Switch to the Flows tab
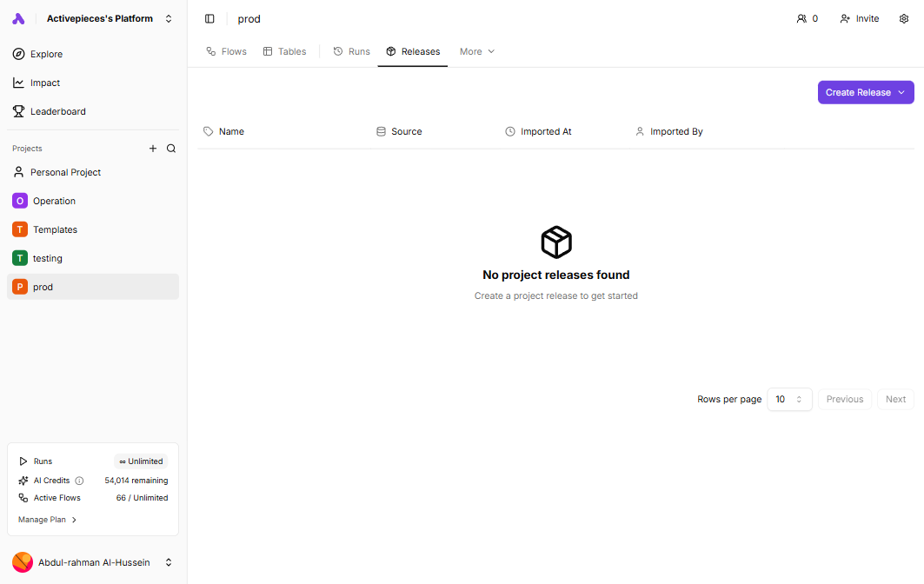 [226, 51]
